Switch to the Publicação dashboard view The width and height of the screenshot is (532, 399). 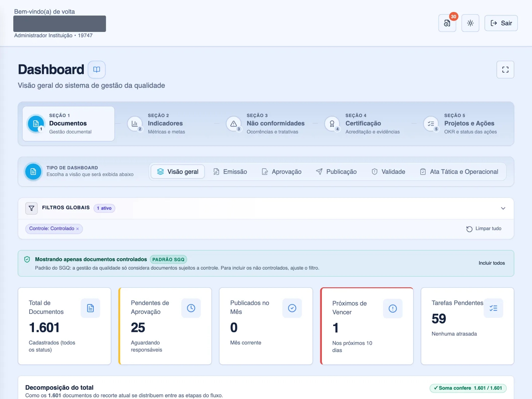(x=336, y=172)
